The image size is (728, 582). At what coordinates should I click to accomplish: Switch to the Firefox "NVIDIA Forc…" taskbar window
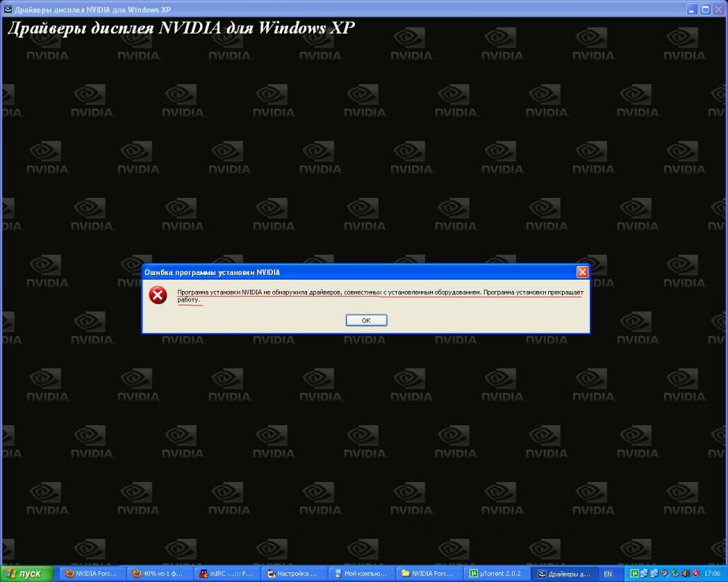point(94,574)
